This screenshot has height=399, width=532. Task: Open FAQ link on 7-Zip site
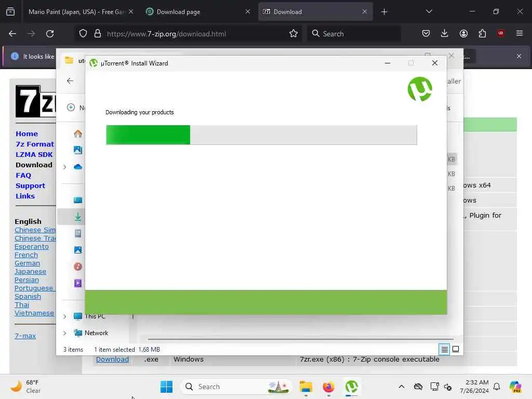coord(23,176)
